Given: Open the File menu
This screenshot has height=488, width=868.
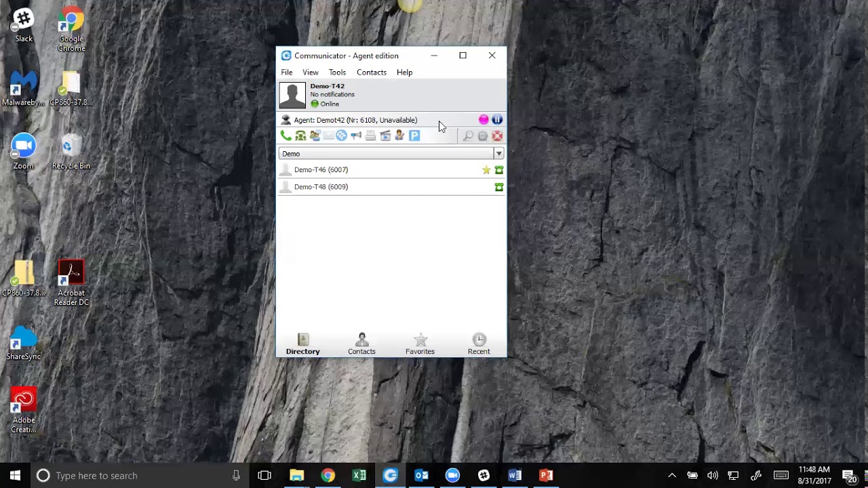Looking at the screenshot, I should [x=287, y=73].
